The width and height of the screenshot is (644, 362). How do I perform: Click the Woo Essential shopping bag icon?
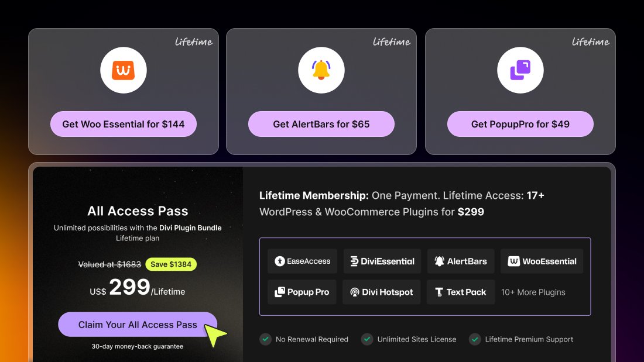click(123, 70)
